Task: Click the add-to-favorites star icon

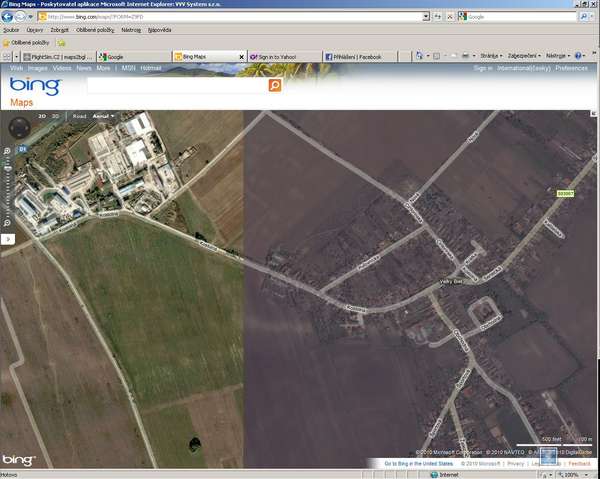Action: point(61,43)
